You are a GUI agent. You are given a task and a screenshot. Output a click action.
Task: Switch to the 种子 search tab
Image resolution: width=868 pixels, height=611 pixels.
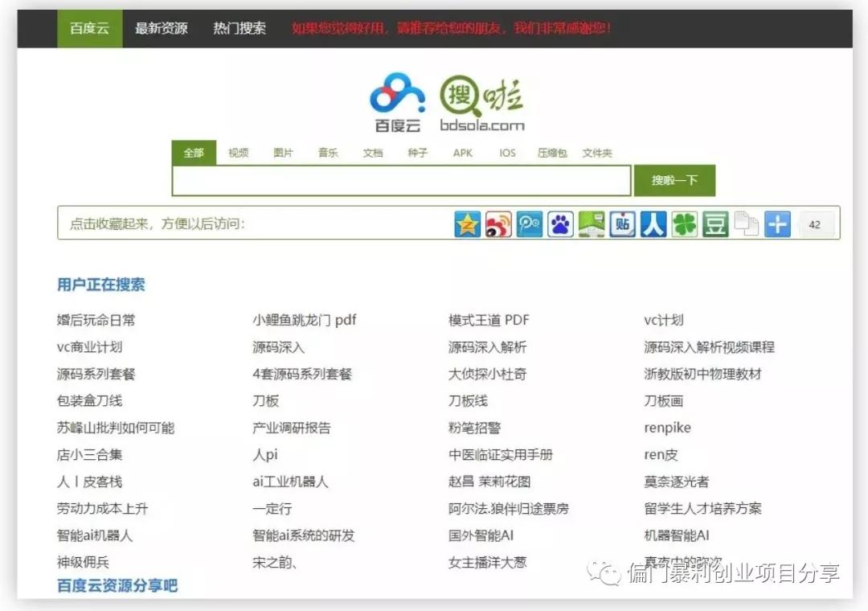point(417,153)
